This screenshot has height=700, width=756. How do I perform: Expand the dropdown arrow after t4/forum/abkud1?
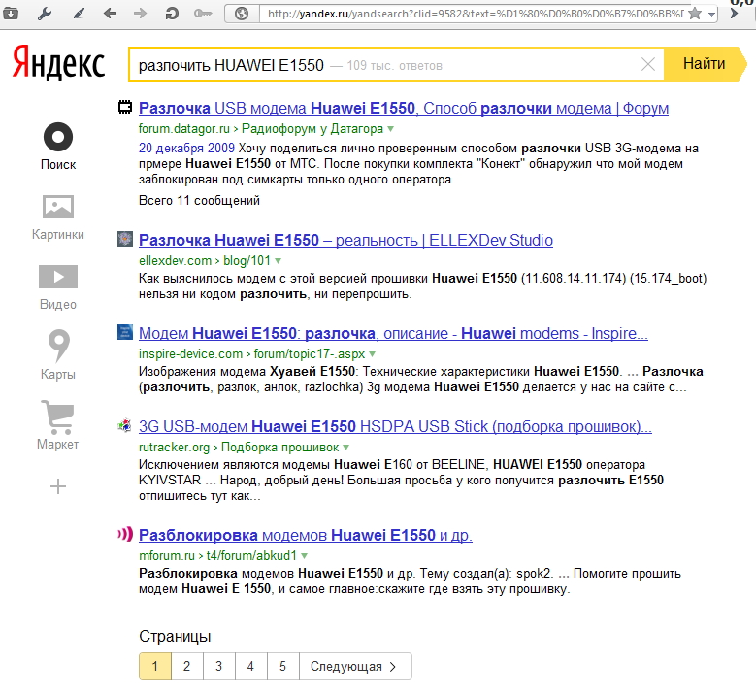tap(304, 556)
